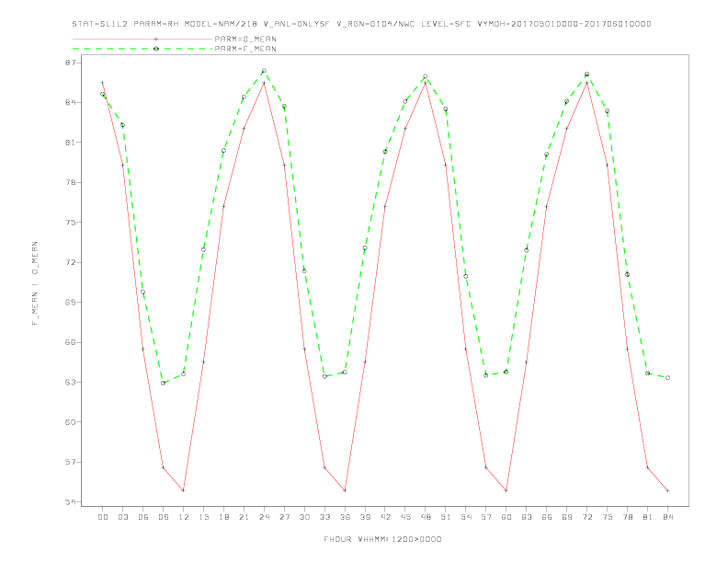Click the x-axis tick label 66
The height and width of the screenshot is (563, 728).
547,517
